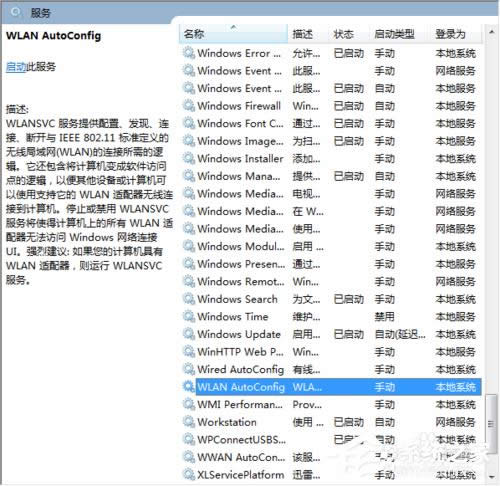
Task: Click the scroll down arrow of the services list
Action: tap(491, 477)
